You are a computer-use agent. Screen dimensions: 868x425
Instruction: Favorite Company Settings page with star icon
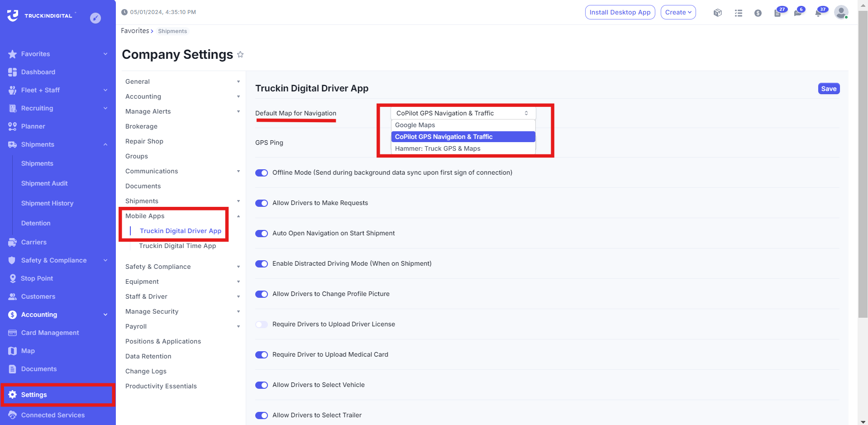click(x=240, y=54)
